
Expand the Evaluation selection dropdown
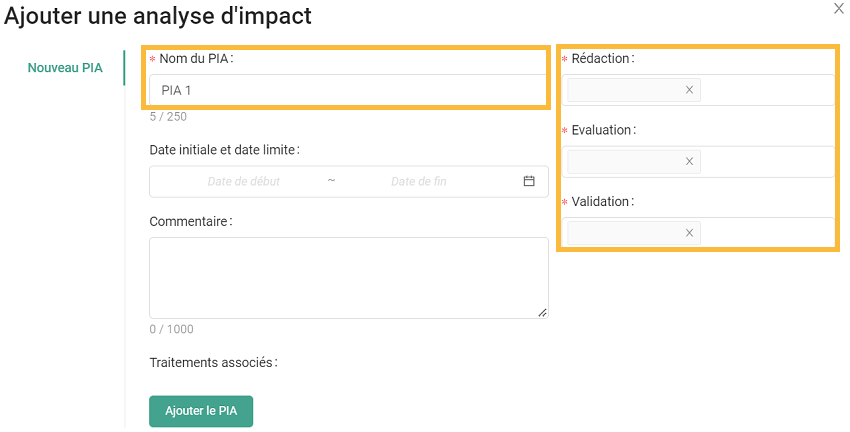point(766,161)
